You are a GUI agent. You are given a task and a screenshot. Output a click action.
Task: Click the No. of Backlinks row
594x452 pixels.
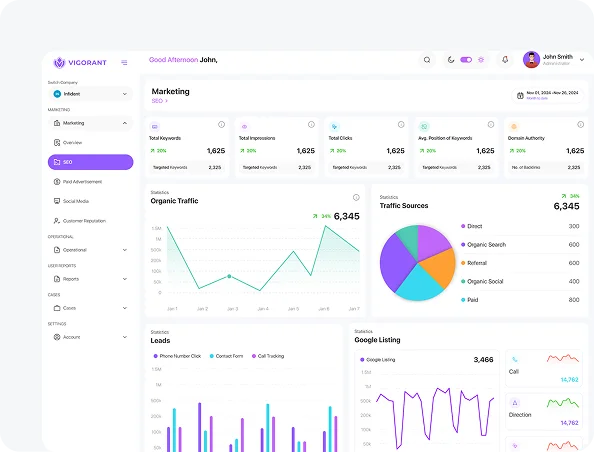pos(546,167)
